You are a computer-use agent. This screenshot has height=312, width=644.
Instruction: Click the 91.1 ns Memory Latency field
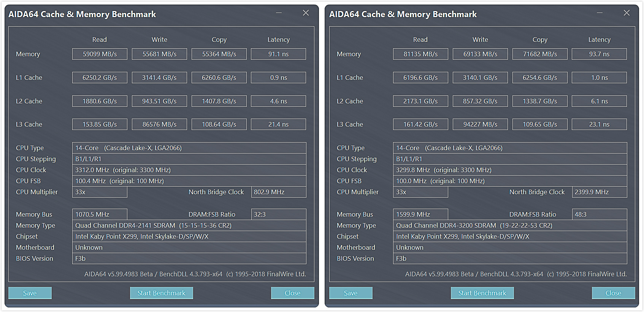click(278, 54)
